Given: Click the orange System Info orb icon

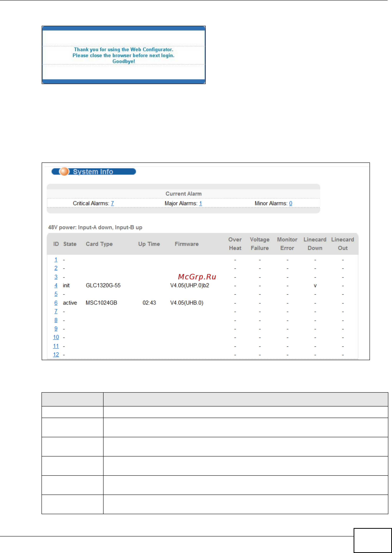Looking at the screenshot, I should [x=64, y=171].
